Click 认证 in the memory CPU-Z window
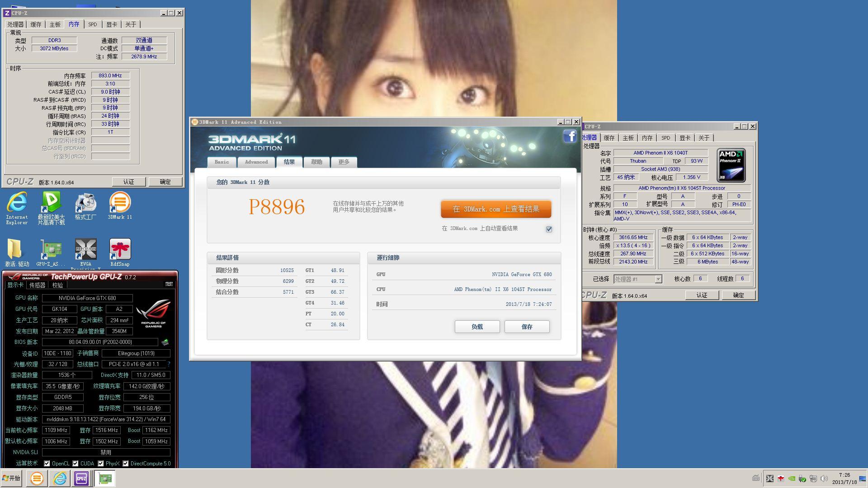Image resolution: width=868 pixels, height=488 pixels. click(129, 182)
